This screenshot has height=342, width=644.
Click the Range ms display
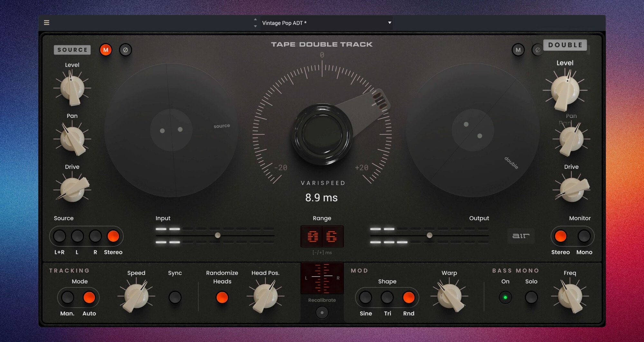pos(322,236)
